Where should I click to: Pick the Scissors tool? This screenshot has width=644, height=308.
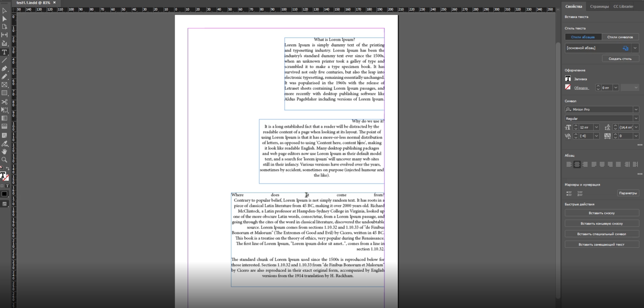point(5,102)
